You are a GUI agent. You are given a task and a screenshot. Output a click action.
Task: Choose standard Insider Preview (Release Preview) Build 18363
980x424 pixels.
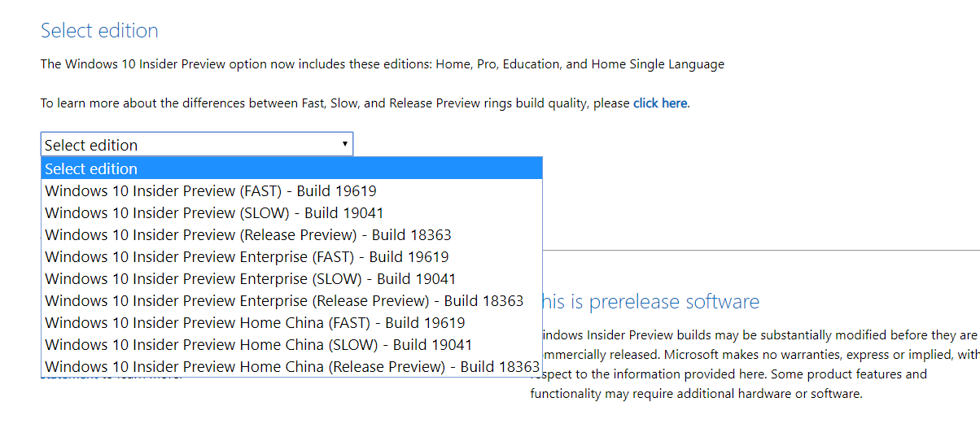coord(247,235)
